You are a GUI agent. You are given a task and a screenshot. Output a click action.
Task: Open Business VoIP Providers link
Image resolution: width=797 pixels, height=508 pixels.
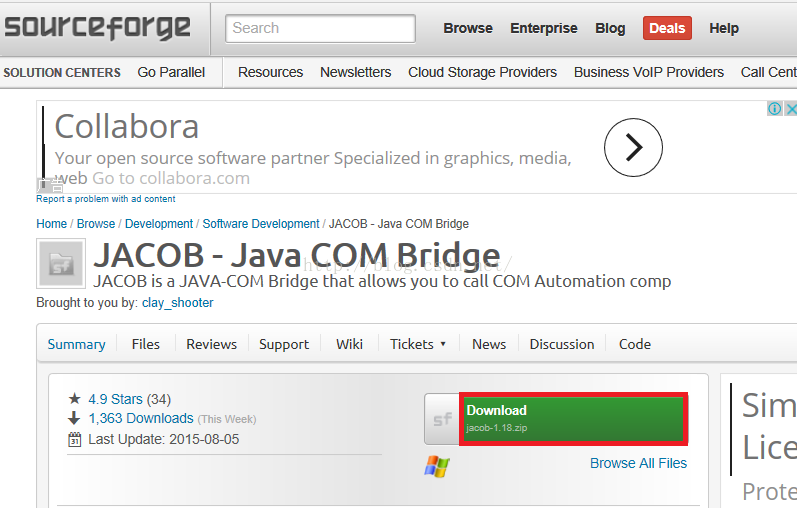tap(649, 72)
